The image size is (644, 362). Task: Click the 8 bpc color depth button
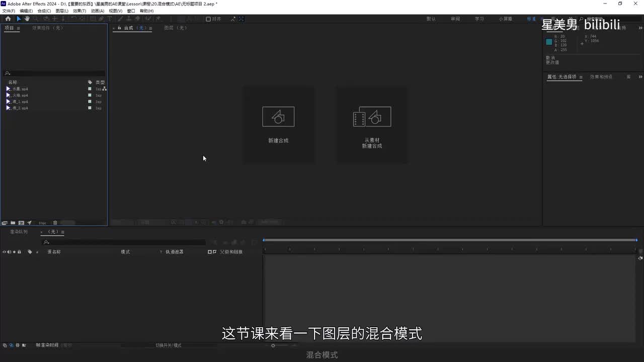point(43,223)
